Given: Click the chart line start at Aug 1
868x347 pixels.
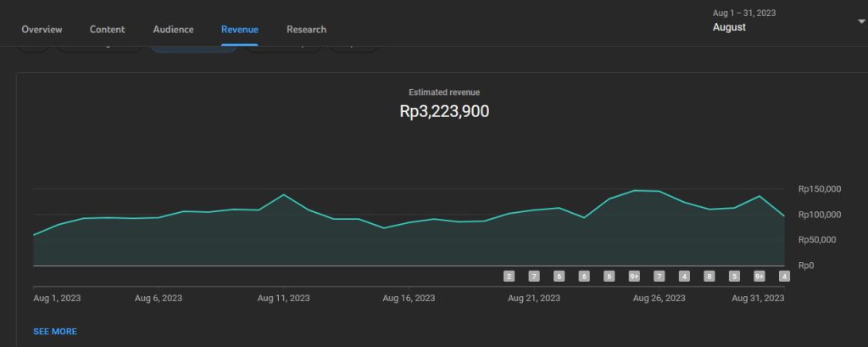Looking at the screenshot, I should (x=34, y=235).
